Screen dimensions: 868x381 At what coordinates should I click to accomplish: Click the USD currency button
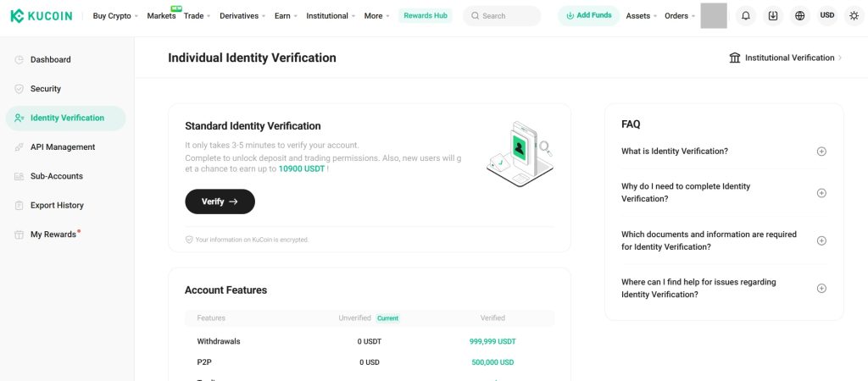coord(827,15)
